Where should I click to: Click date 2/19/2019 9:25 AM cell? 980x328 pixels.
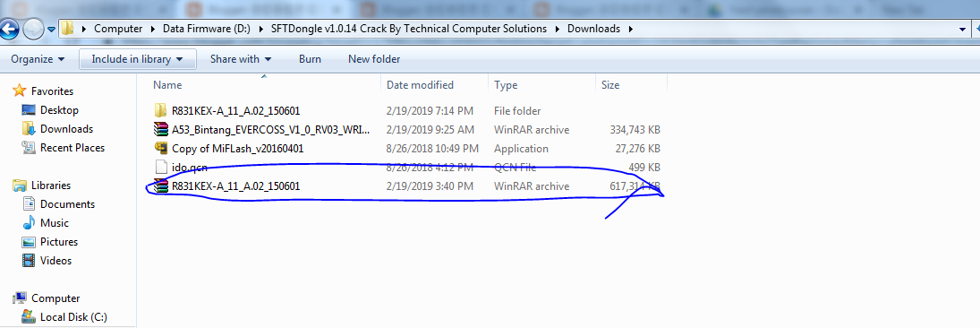pyautogui.click(x=430, y=130)
